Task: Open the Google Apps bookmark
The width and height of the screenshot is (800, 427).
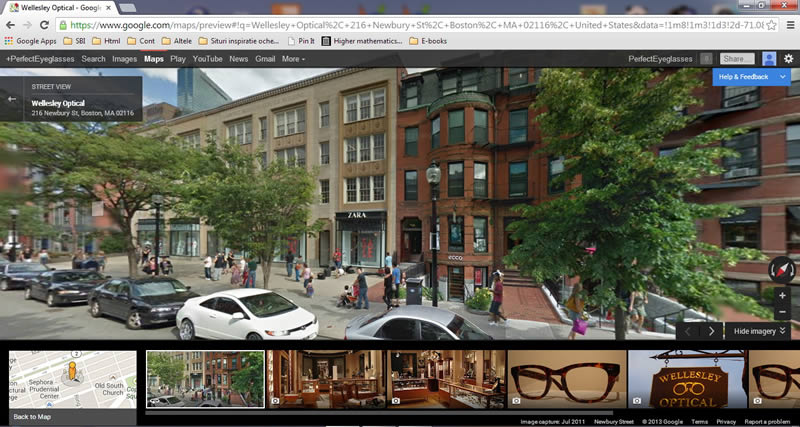Action: point(30,41)
